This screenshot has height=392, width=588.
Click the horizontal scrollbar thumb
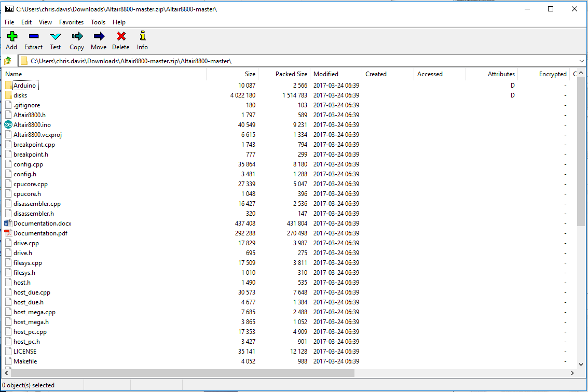183,373
